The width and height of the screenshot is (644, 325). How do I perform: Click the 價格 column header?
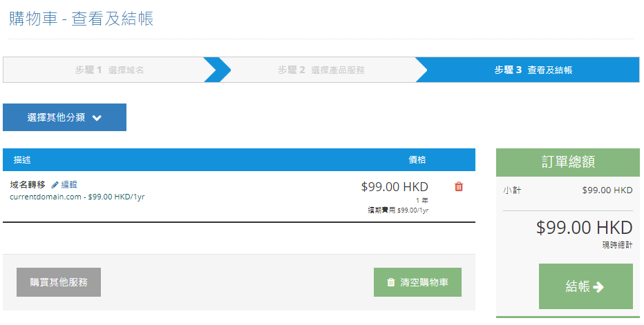coord(417,160)
